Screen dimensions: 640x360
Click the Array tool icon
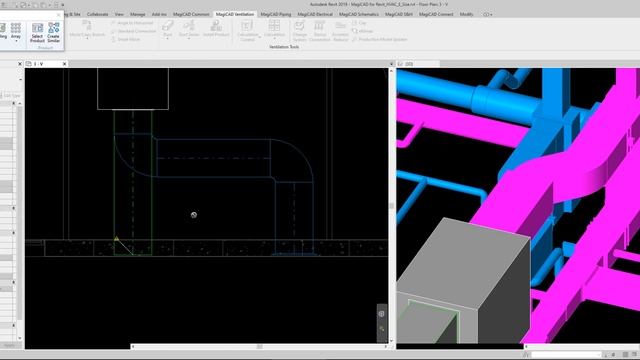(x=16, y=31)
